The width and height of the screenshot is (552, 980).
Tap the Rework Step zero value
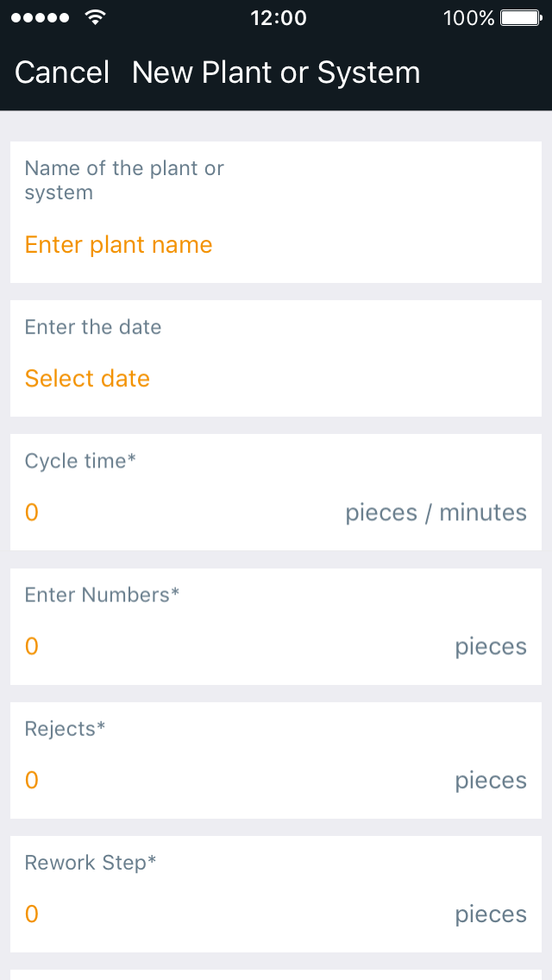[31, 913]
